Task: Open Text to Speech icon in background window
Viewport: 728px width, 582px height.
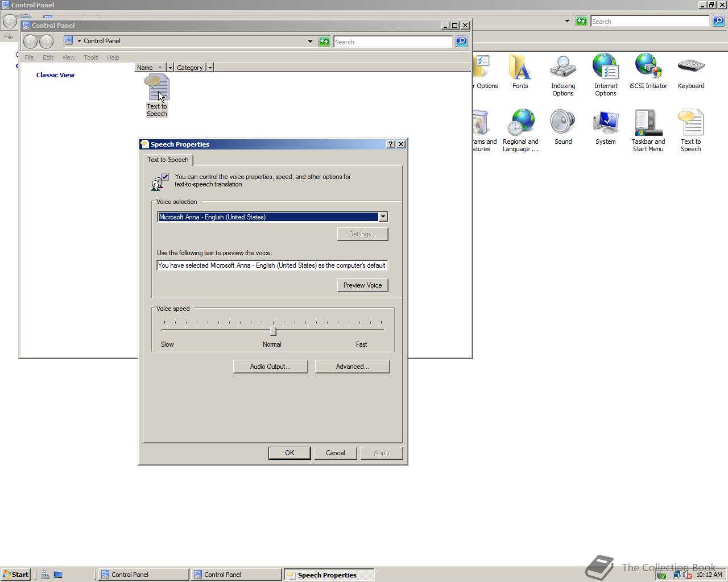Action: (691, 131)
